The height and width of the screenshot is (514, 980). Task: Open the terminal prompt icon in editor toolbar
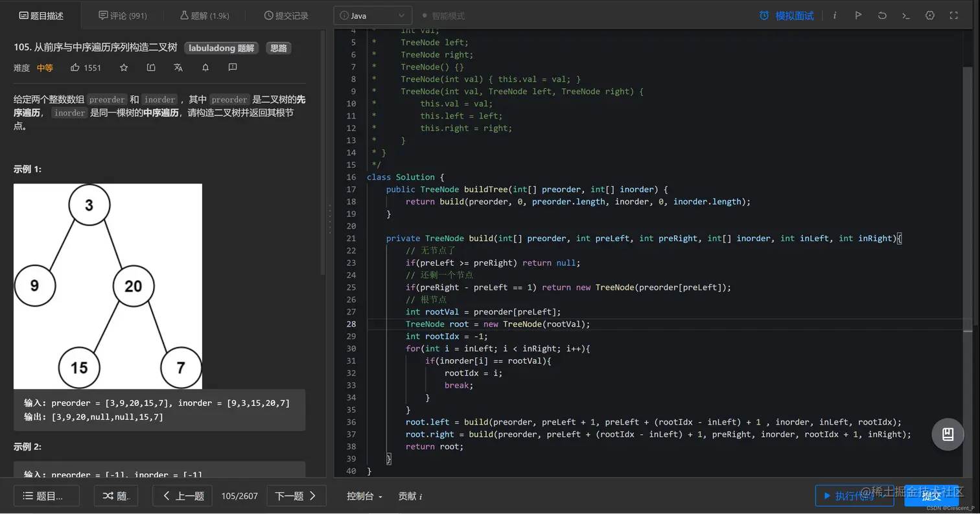906,16
